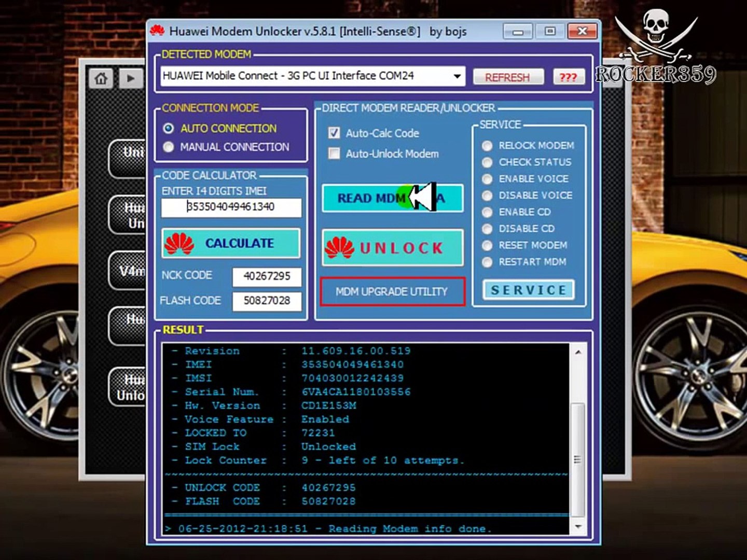Click the FLASH CODE value field

(267, 301)
